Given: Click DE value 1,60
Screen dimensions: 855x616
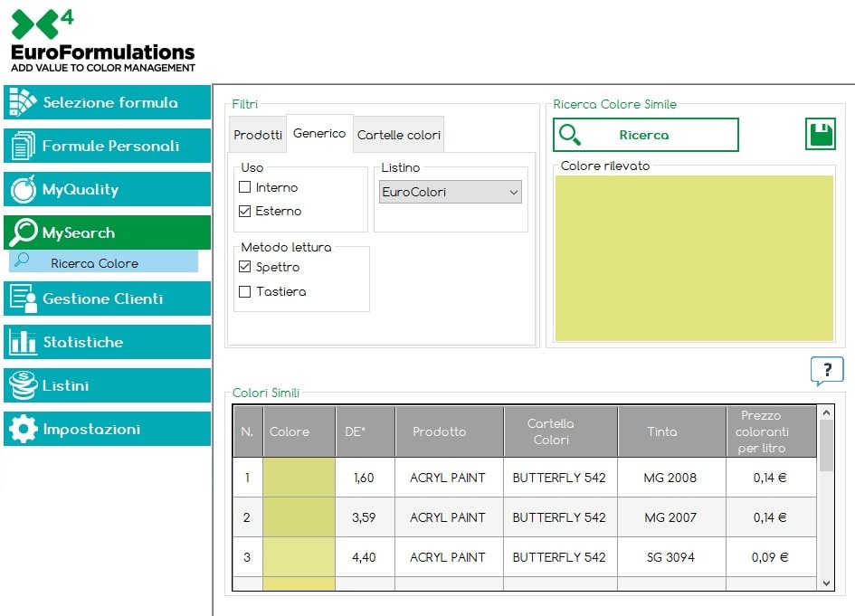Looking at the screenshot, I should point(365,478).
